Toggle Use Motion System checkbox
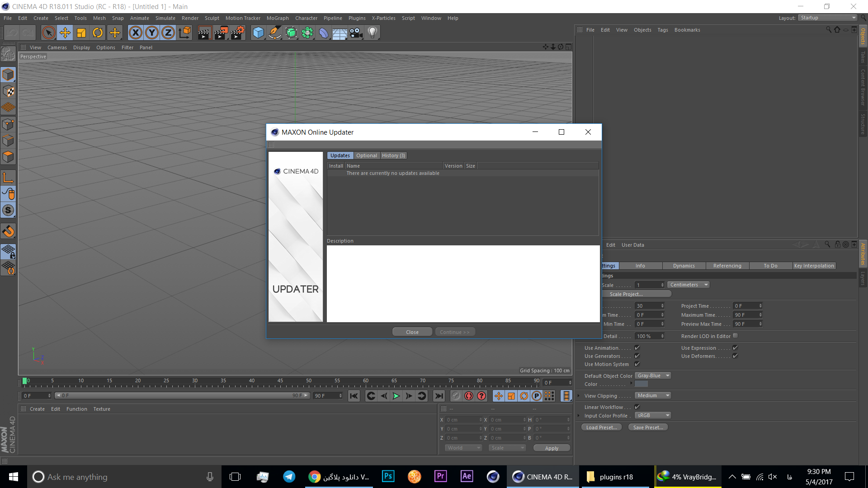This screenshot has width=868, height=488. [637, 364]
